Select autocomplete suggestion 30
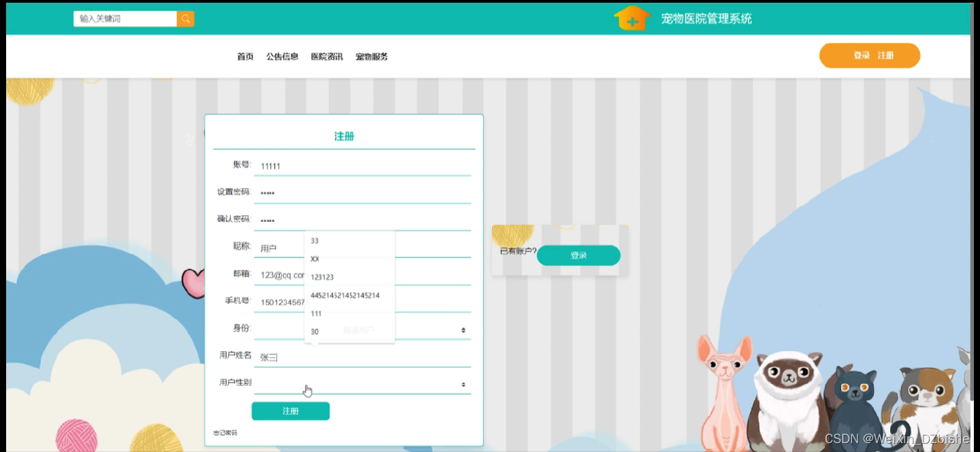 tap(350, 332)
